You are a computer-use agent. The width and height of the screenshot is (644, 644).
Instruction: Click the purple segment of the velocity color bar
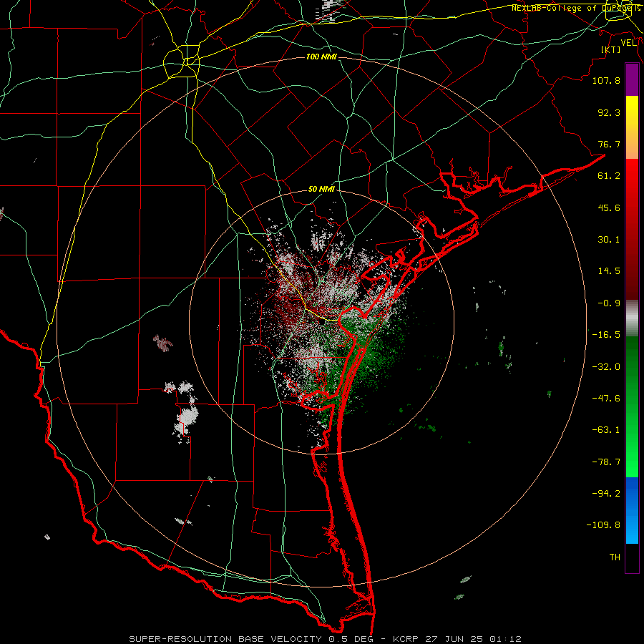[x=632, y=80]
